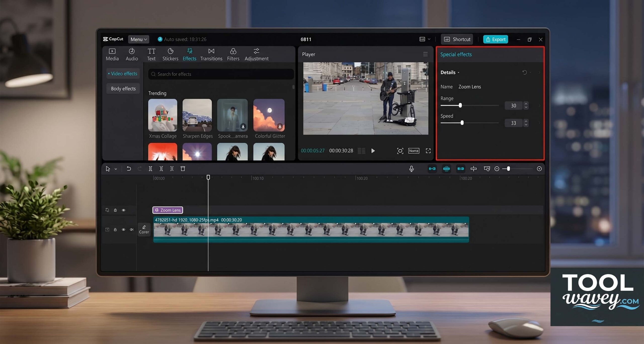This screenshot has width=644, height=344.
Task: Hide the Zoom Lens effect track
Action: pos(124,210)
